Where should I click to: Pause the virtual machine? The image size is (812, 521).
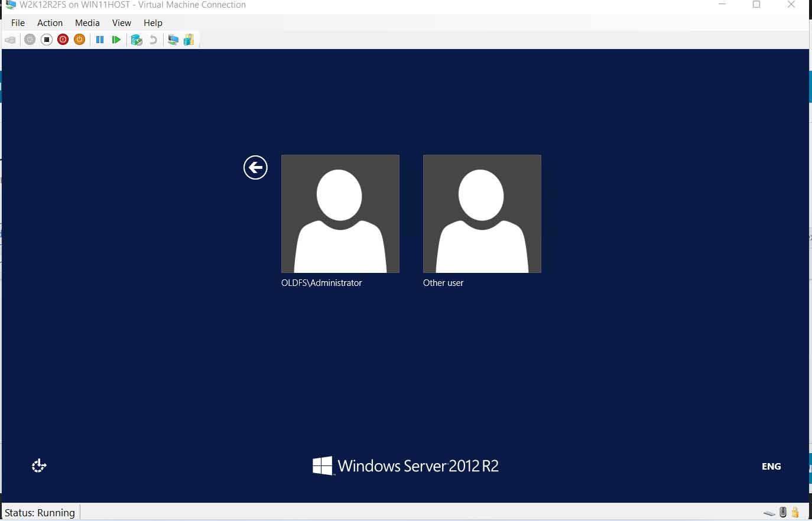[x=100, y=40]
